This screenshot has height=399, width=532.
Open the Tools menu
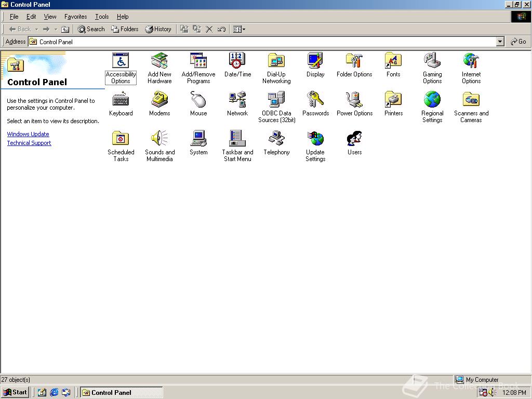(x=102, y=17)
